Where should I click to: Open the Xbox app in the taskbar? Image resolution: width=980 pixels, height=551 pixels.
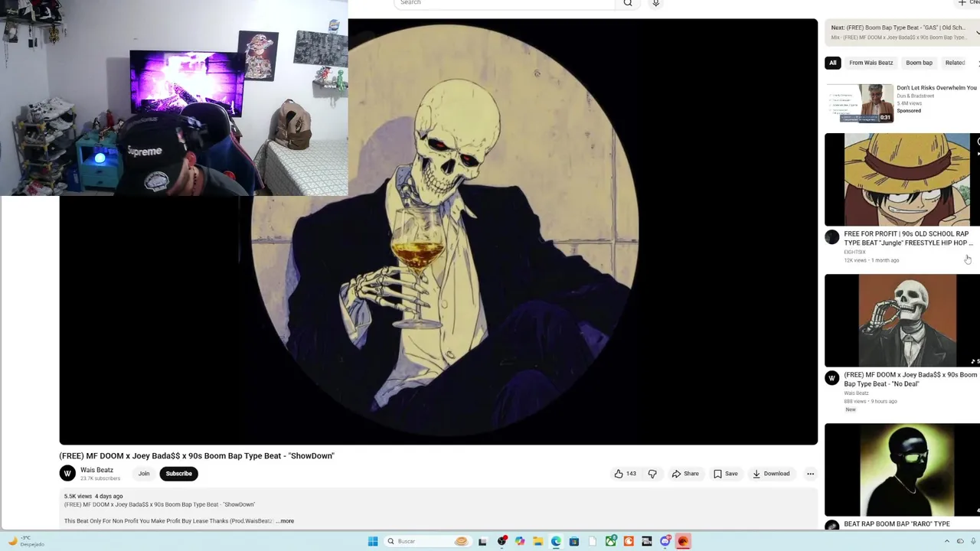[x=611, y=541]
